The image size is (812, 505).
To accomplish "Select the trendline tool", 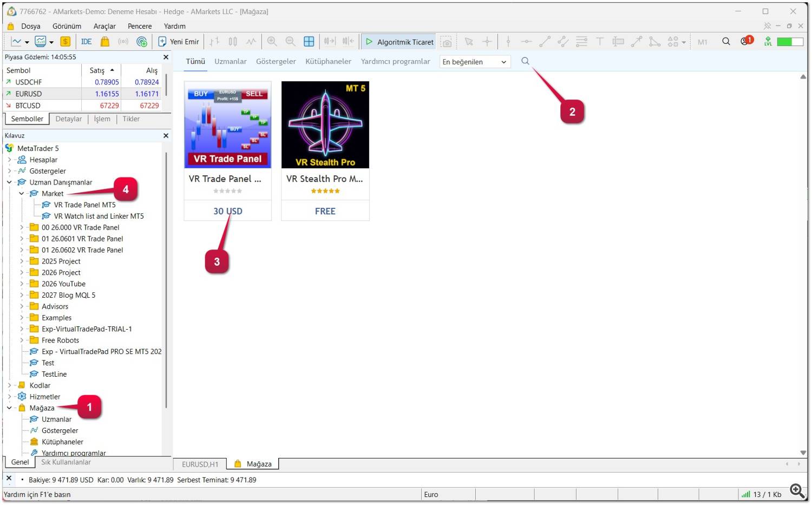I will (x=545, y=42).
